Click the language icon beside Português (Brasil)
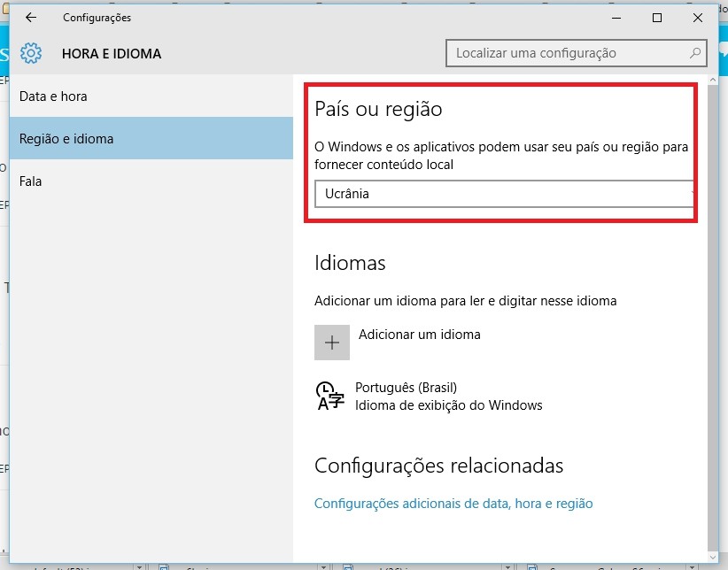This screenshot has width=728, height=570. pos(328,397)
